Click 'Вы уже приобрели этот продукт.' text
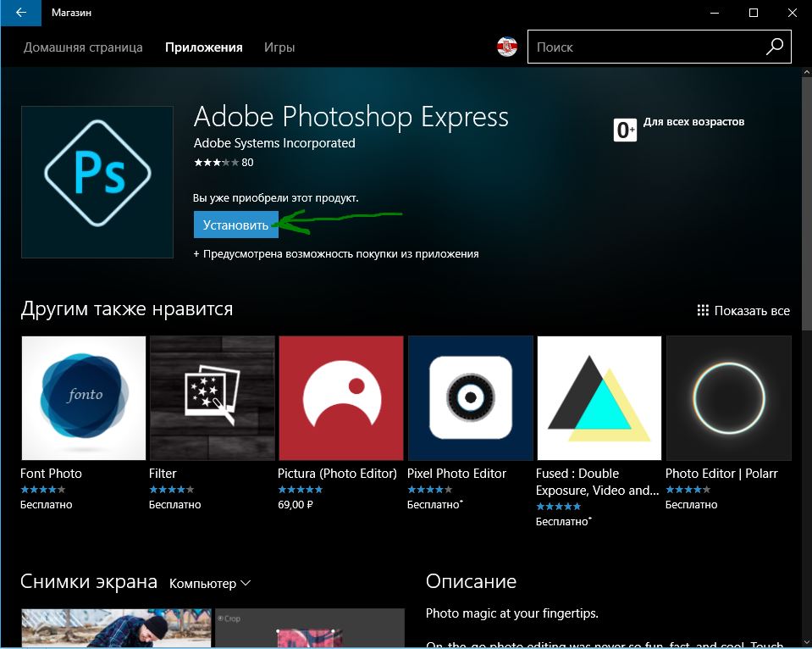The width and height of the screenshot is (812, 649). coord(275,198)
